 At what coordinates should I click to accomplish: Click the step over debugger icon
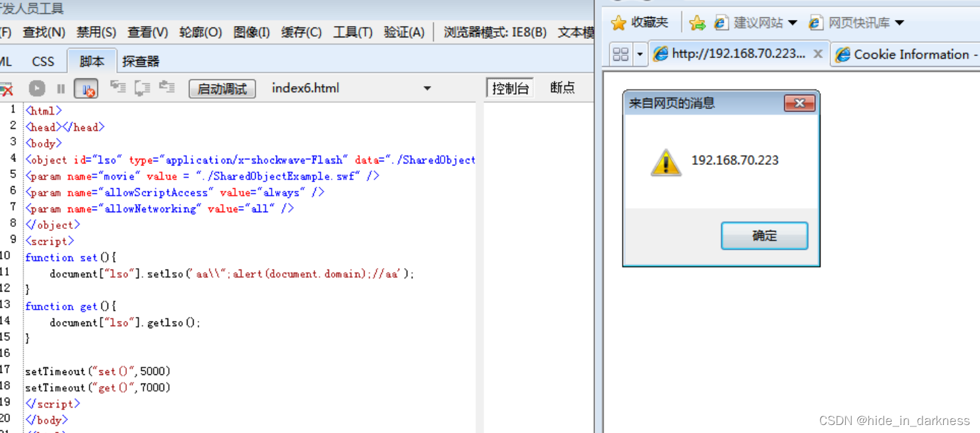(x=142, y=88)
